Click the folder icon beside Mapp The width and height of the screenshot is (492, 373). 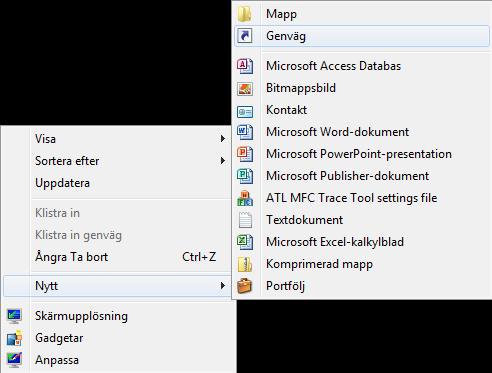tap(245, 14)
